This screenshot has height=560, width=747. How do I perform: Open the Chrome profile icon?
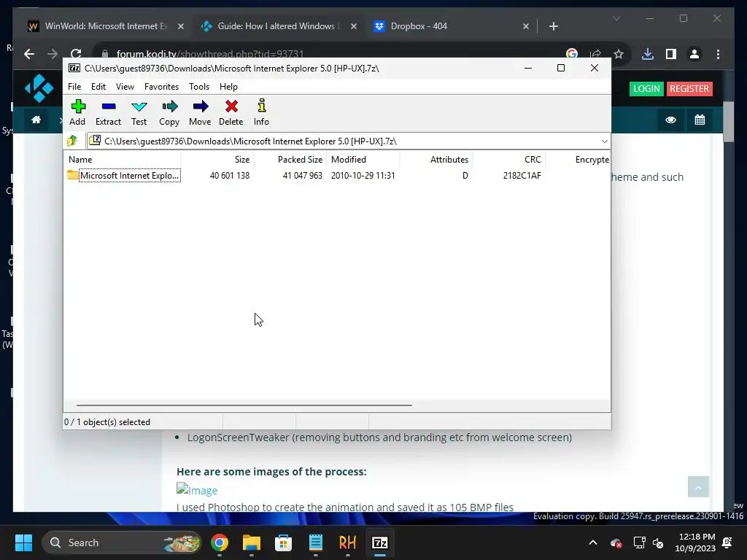pos(694,54)
